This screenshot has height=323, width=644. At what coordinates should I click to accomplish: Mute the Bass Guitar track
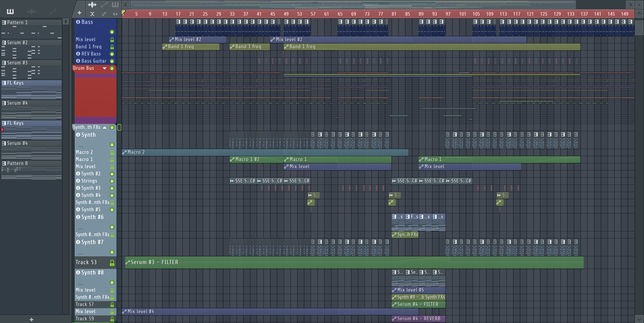[x=112, y=61]
